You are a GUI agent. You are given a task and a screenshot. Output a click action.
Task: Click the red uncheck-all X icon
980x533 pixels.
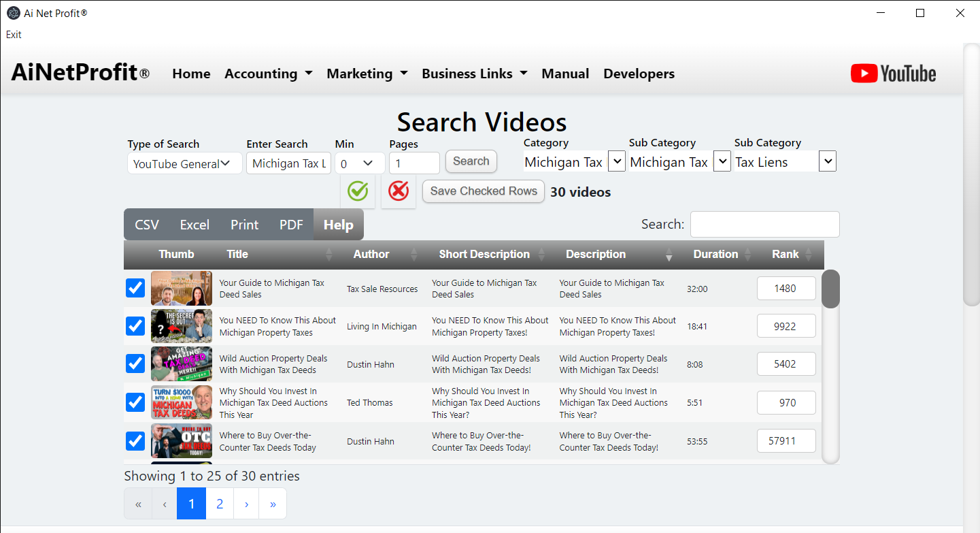pos(399,191)
